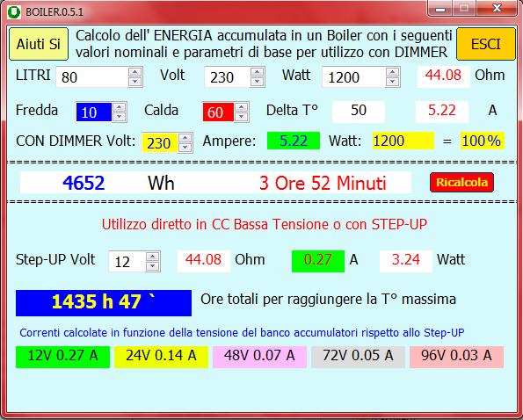This screenshot has width=523, height=420.
Task: Click the grey 72V 0.05 A box
Action: pyautogui.click(x=358, y=357)
